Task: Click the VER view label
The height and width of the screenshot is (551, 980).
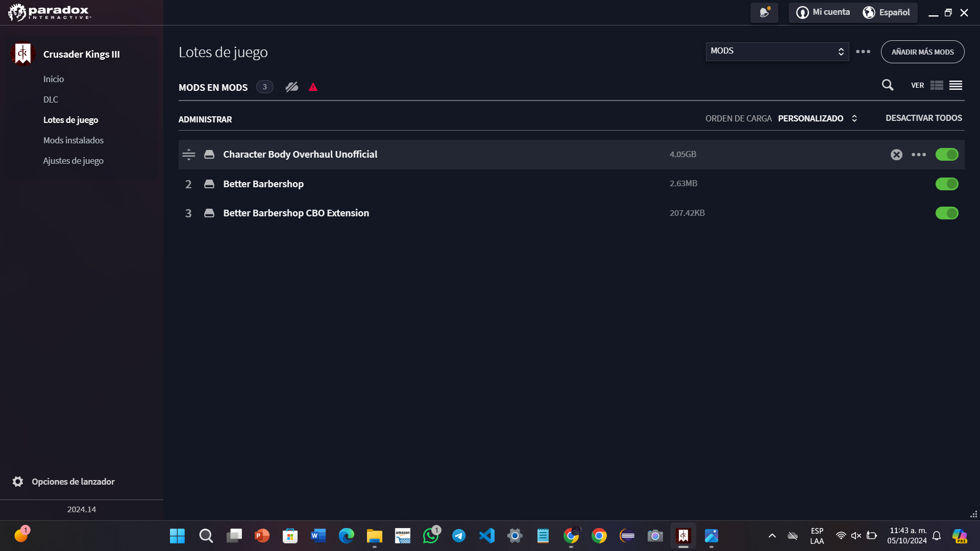Action: 917,85
